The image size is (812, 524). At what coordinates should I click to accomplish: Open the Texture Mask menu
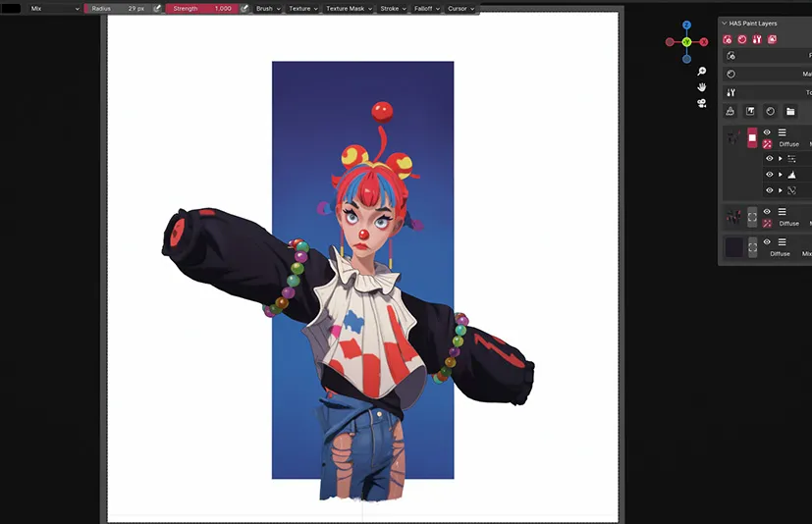click(349, 8)
